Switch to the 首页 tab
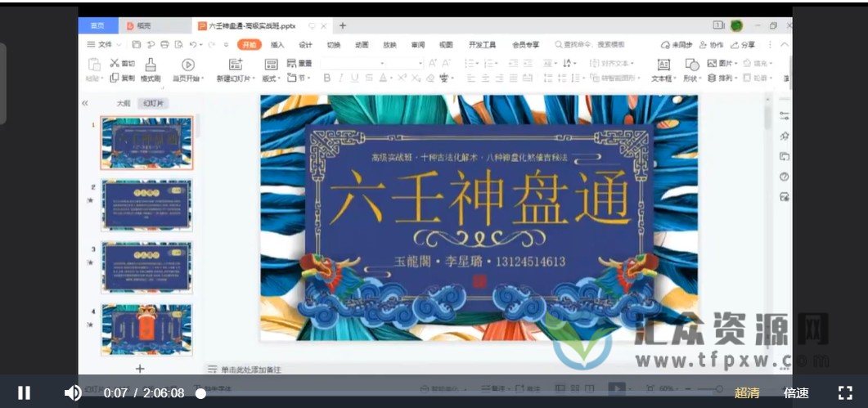This screenshot has height=408, width=868. (x=98, y=25)
